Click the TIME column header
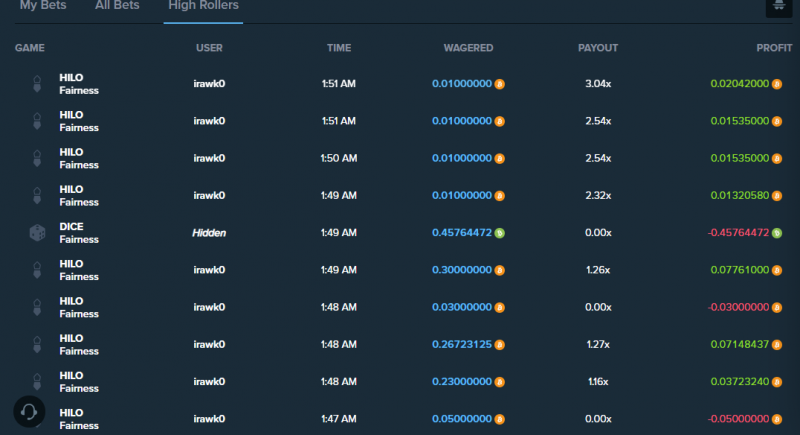 [339, 48]
